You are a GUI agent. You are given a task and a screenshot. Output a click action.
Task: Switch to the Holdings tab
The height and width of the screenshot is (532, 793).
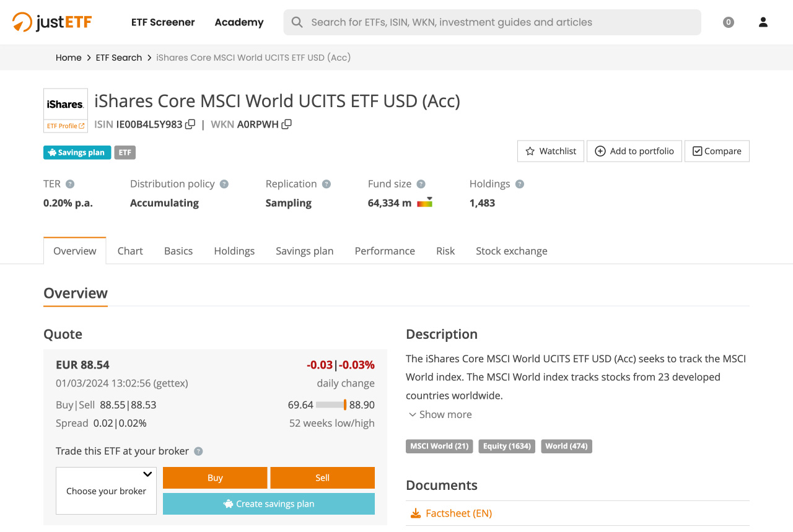tap(234, 251)
